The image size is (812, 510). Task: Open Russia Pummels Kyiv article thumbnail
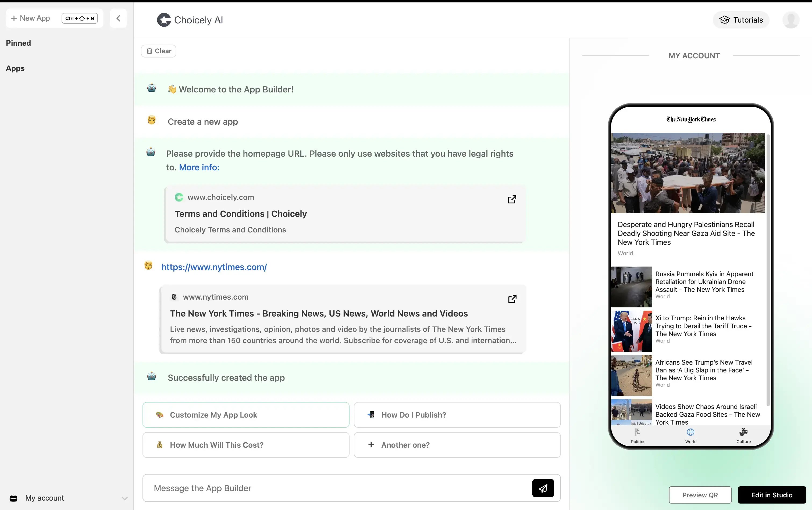632,287
